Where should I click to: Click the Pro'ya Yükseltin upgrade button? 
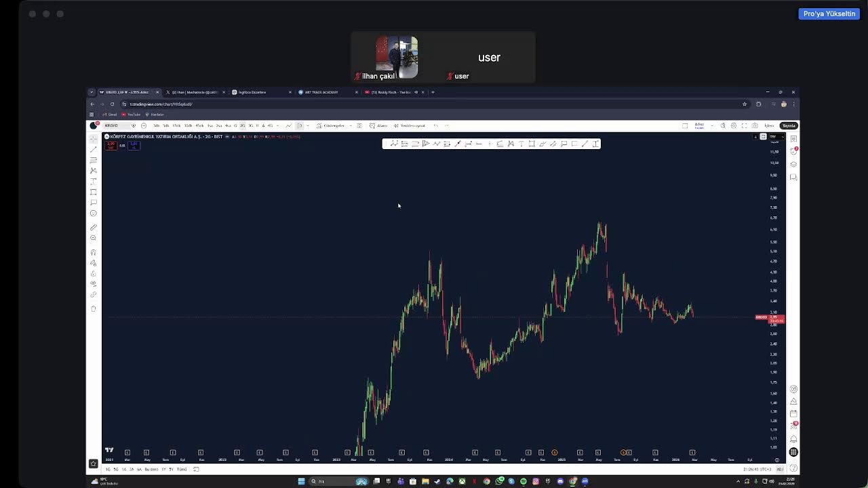[829, 14]
